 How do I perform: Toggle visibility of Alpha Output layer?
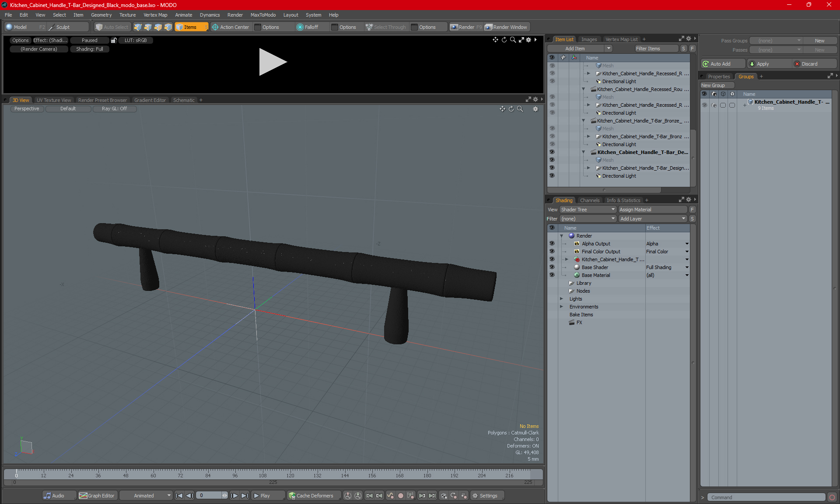[552, 244]
